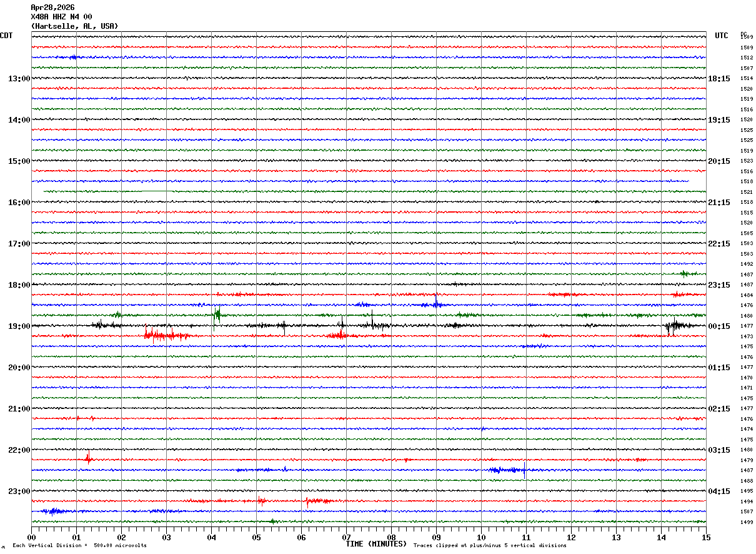Click the TIME (MINUTES) axis title
This screenshot has width=756, height=554.
click(x=376, y=544)
